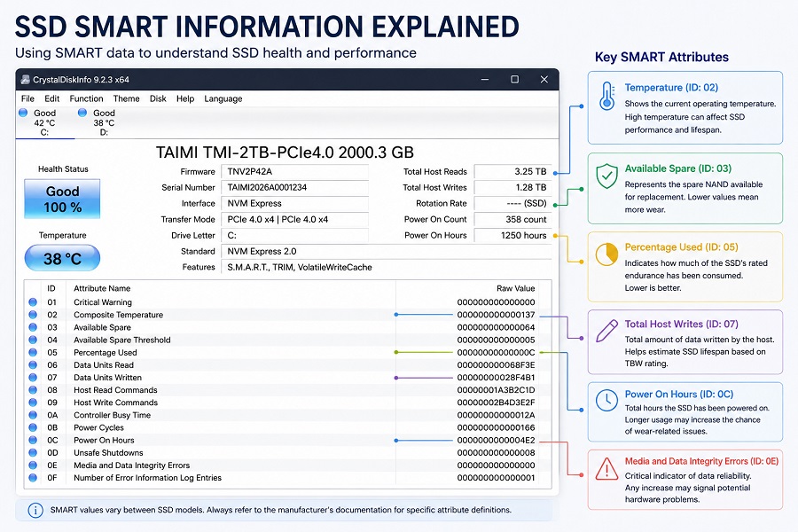Click the clock icon in Power On Hours card

pos(606,401)
